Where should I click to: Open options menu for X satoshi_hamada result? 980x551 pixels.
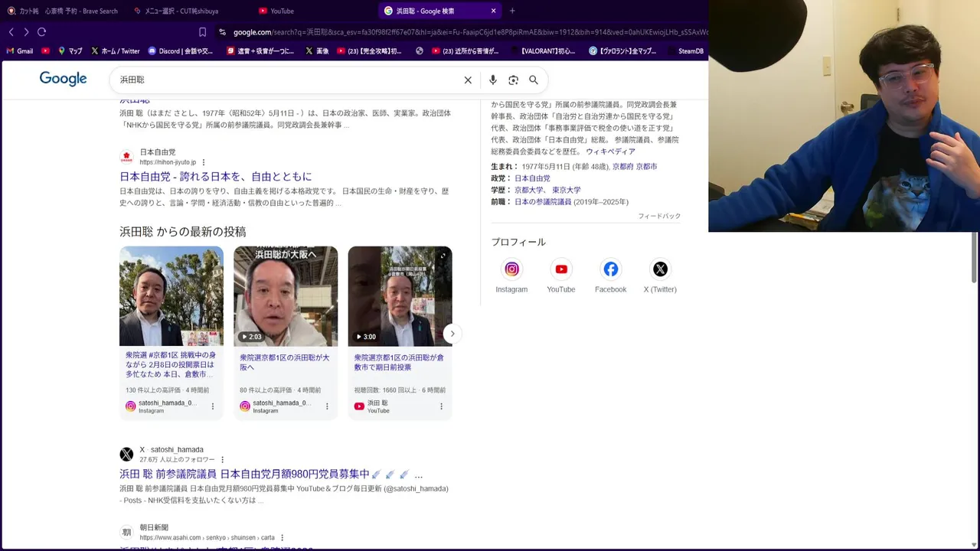tap(223, 460)
